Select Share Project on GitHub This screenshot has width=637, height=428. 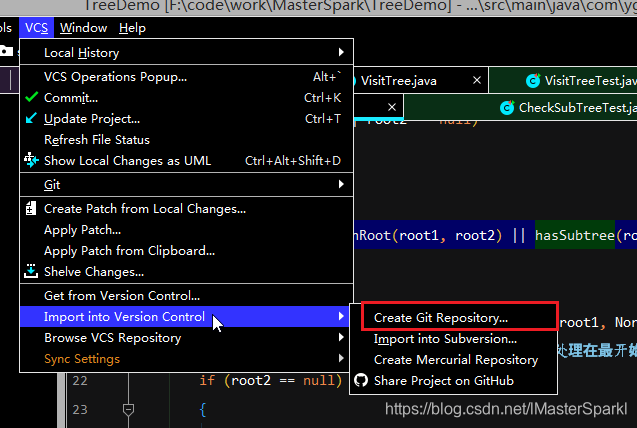click(x=453, y=381)
